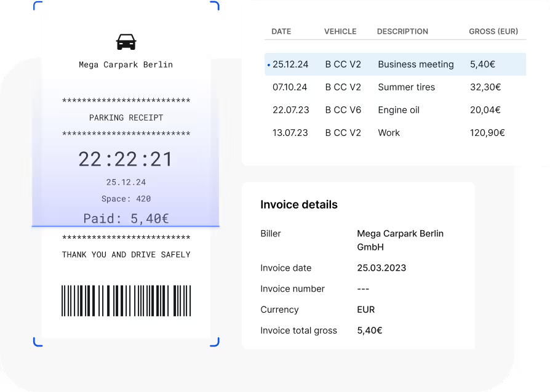Click the time 22:22:21 on receipt

126,159
